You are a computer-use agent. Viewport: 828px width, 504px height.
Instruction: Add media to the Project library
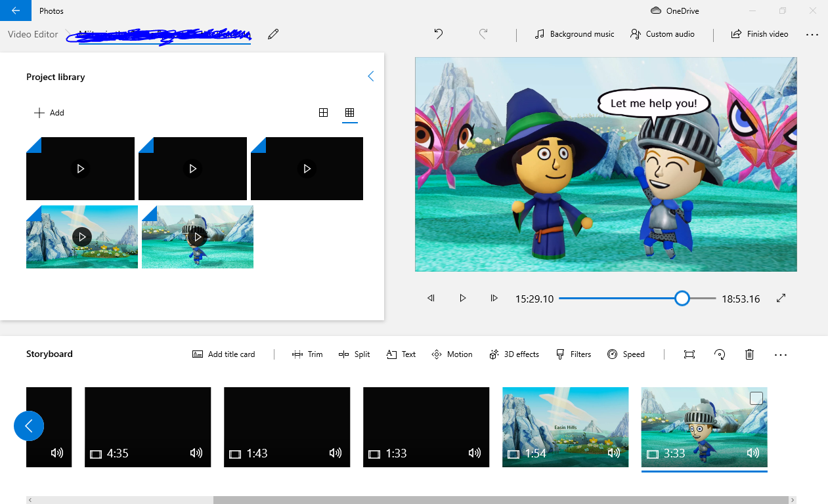[49, 113]
